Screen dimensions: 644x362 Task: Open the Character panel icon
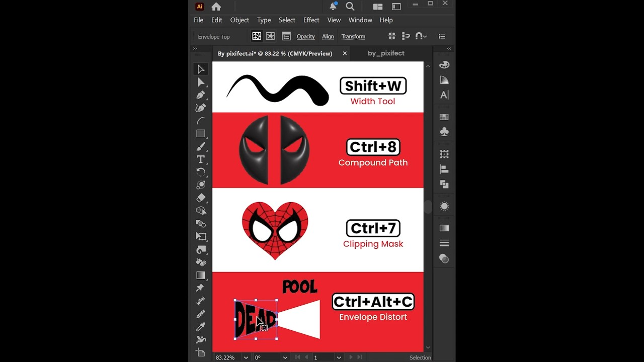[444, 95]
